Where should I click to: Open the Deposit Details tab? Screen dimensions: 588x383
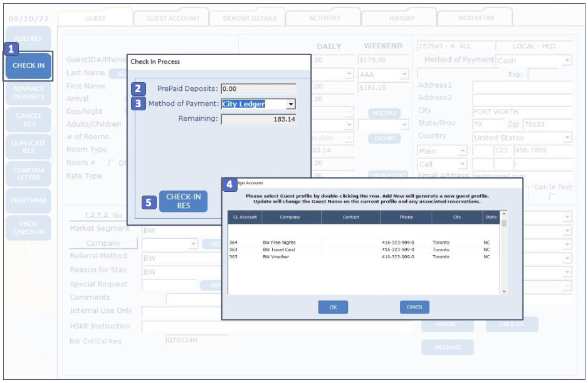coord(249,18)
